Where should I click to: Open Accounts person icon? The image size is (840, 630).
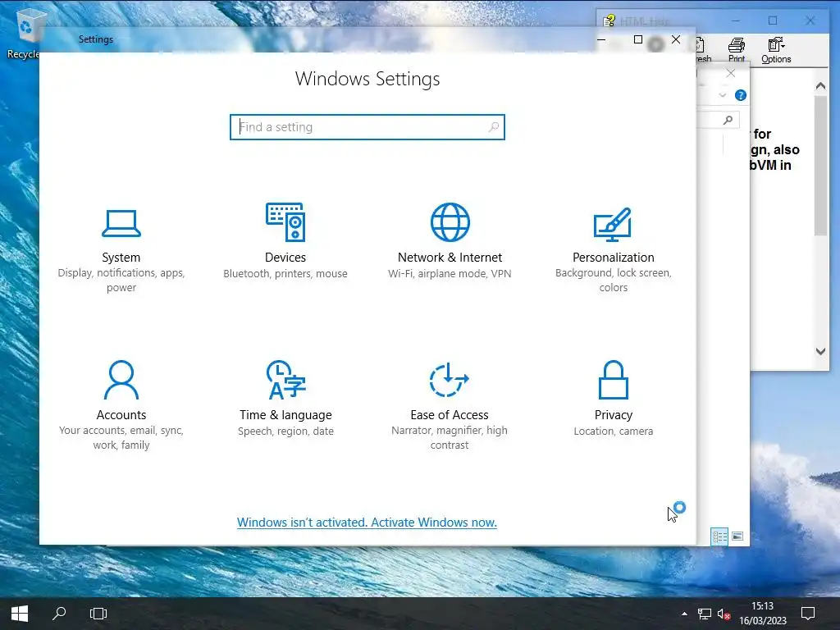coord(121,380)
